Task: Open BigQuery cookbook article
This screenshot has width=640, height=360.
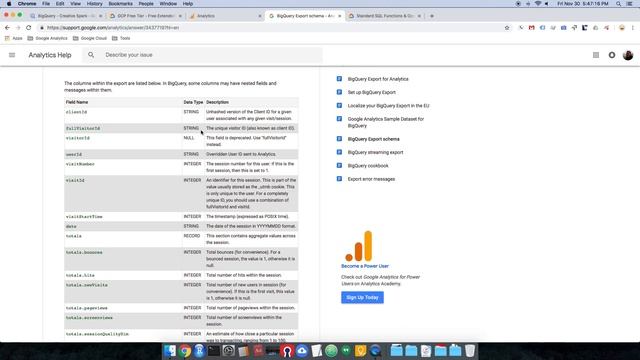Action: point(368,166)
